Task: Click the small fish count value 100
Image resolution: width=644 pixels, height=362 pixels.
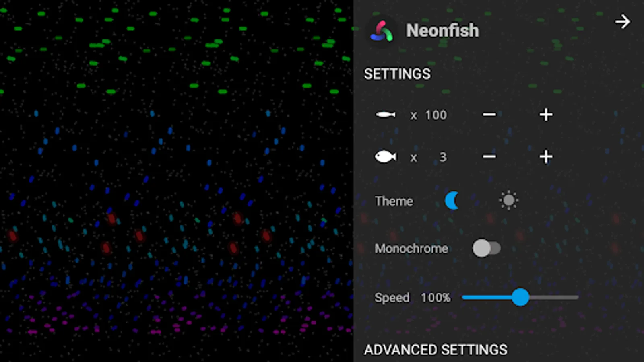Action: click(x=436, y=115)
